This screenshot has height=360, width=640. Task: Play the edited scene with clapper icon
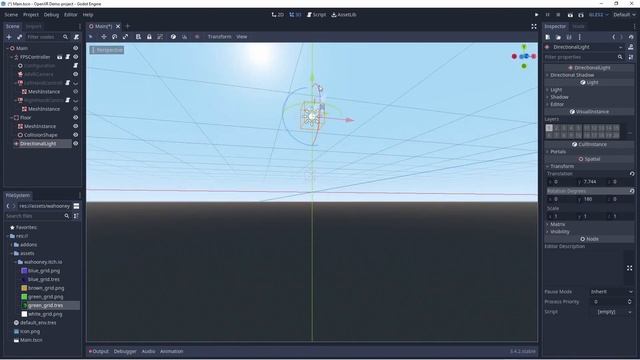tap(570, 15)
